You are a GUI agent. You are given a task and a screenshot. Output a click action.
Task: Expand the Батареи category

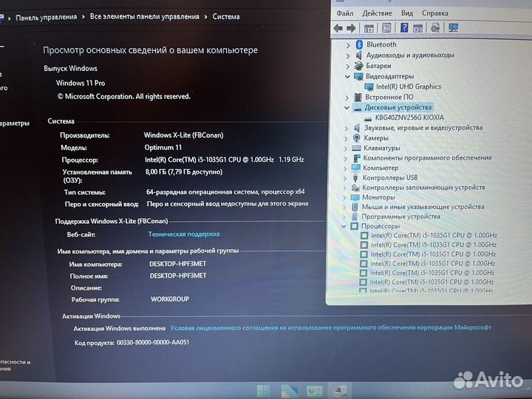[x=348, y=66]
